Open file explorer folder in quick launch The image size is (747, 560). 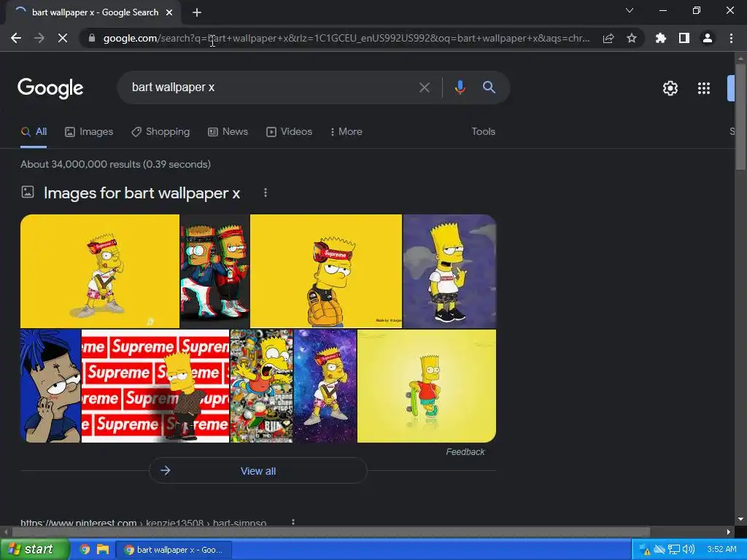click(x=103, y=550)
